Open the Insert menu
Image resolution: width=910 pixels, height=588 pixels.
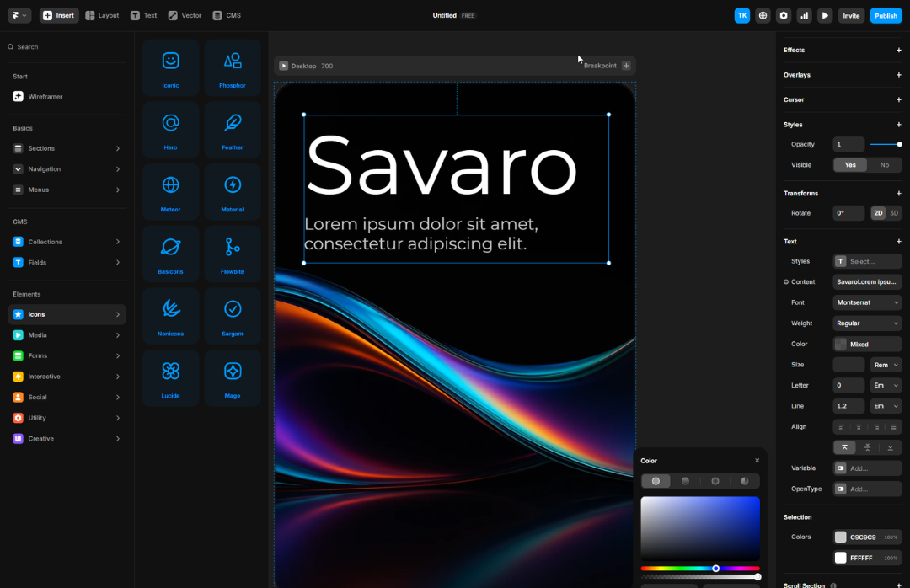[59, 14]
